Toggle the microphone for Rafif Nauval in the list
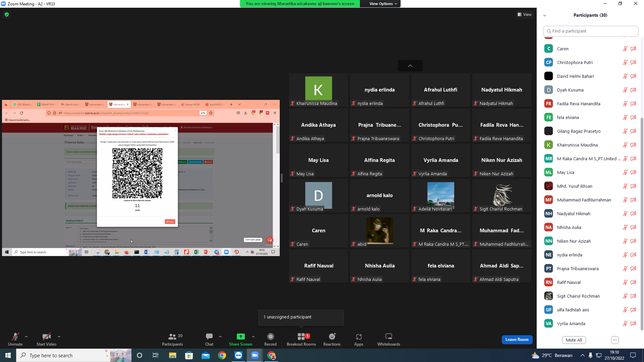 click(x=625, y=282)
